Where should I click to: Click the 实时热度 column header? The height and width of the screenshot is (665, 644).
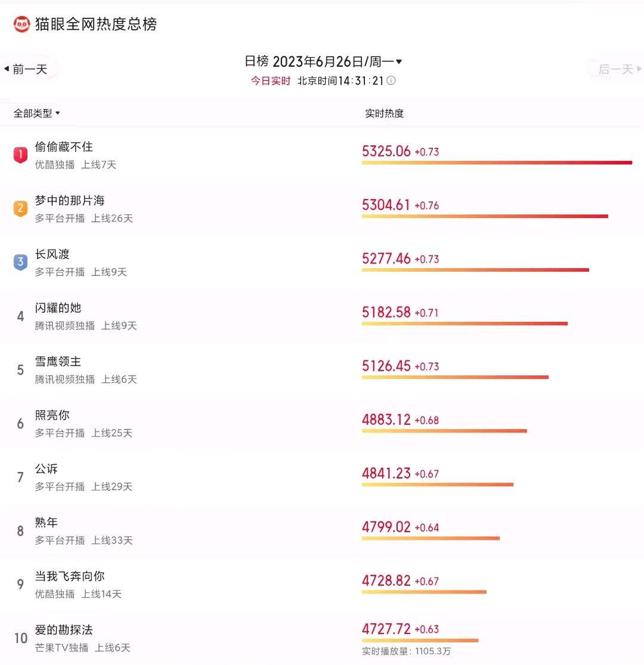coord(384,113)
